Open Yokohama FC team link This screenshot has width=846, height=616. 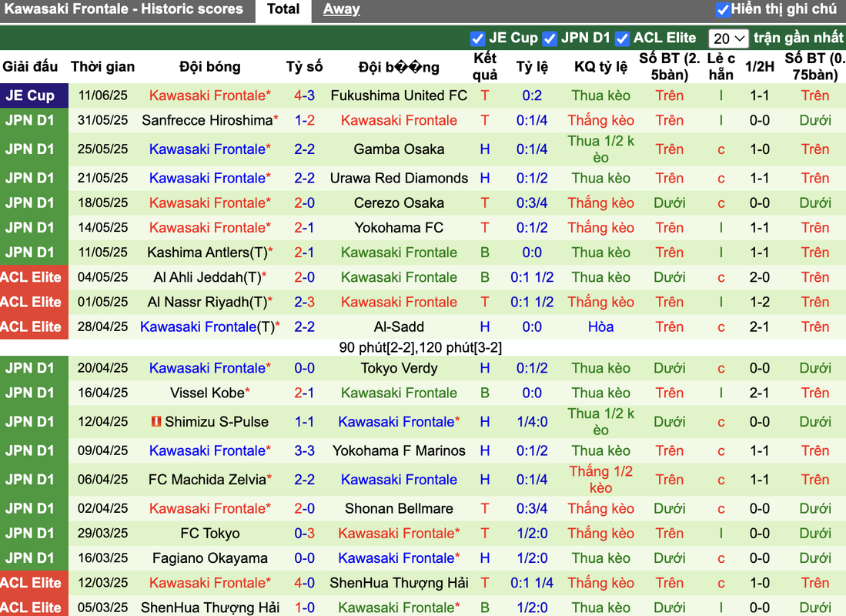[399, 228]
